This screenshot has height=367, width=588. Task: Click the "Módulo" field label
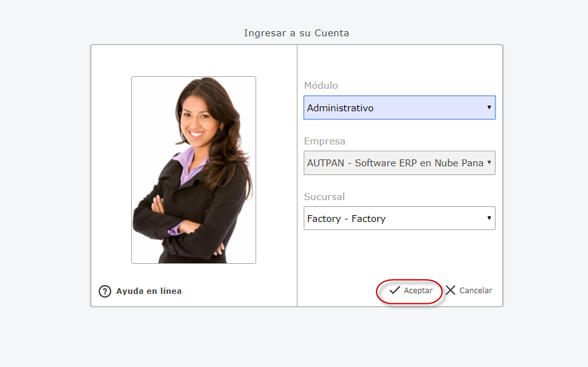(321, 86)
